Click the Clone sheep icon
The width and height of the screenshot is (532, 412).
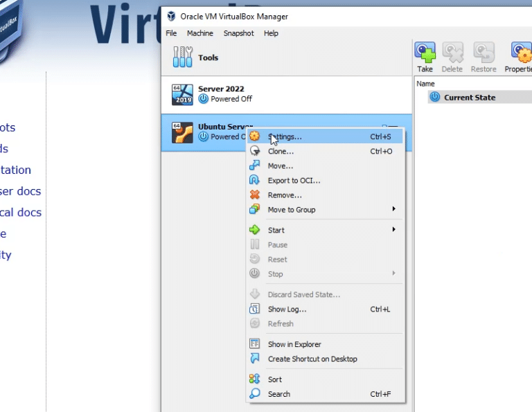click(x=255, y=152)
